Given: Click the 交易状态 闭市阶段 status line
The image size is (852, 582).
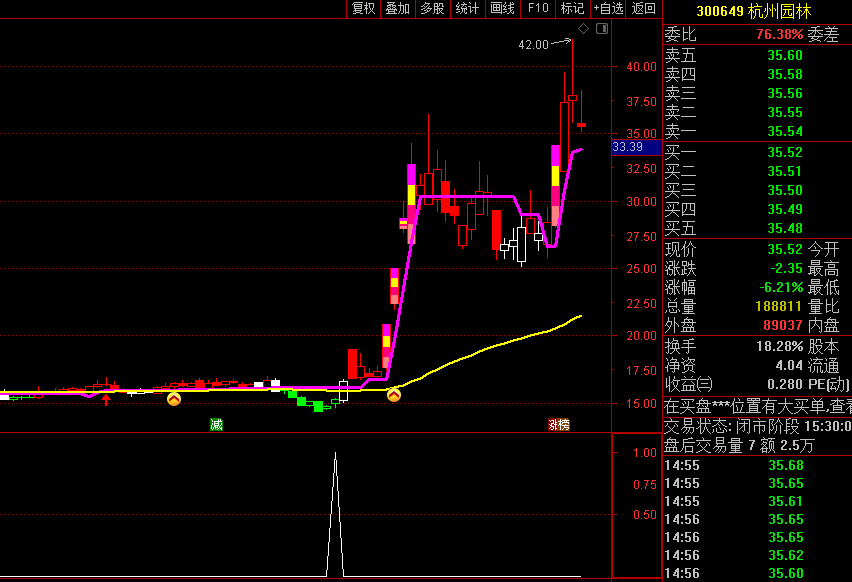Looking at the screenshot, I should click(x=757, y=425).
